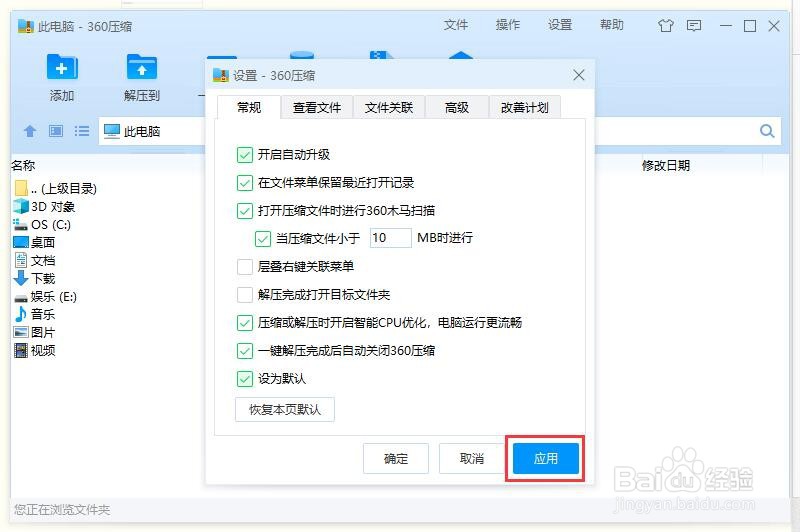This screenshot has width=800, height=532.
Task: Switch to thumbnail view icon
Action: click(x=56, y=132)
